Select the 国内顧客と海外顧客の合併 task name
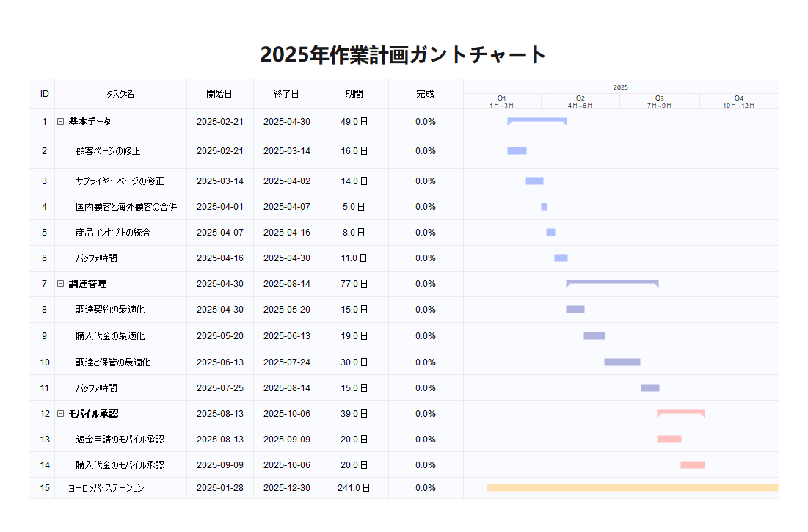The width and height of the screenshot is (808, 532). point(126,207)
